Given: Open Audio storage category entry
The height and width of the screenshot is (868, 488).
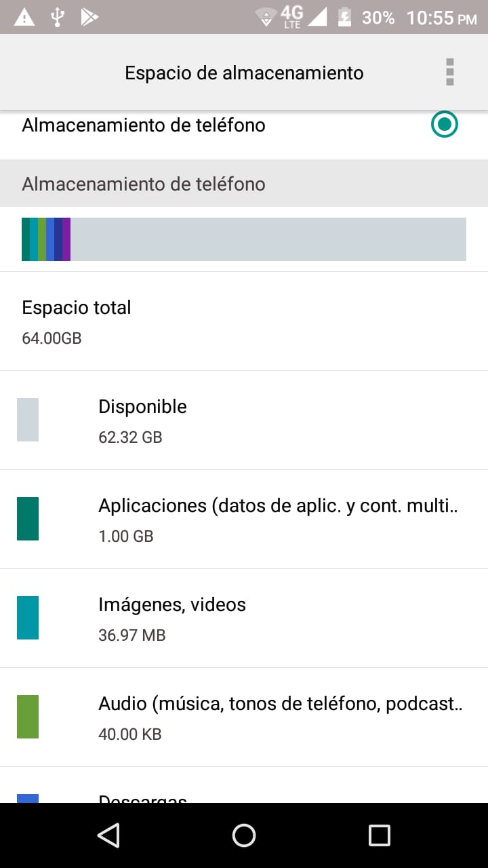Looking at the screenshot, I should coord(244,717).
